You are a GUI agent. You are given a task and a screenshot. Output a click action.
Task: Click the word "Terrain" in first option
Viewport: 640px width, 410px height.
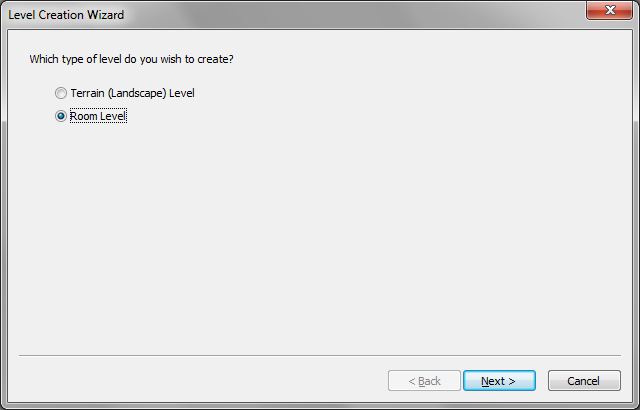pyautogui.click(x=88, y=93)
